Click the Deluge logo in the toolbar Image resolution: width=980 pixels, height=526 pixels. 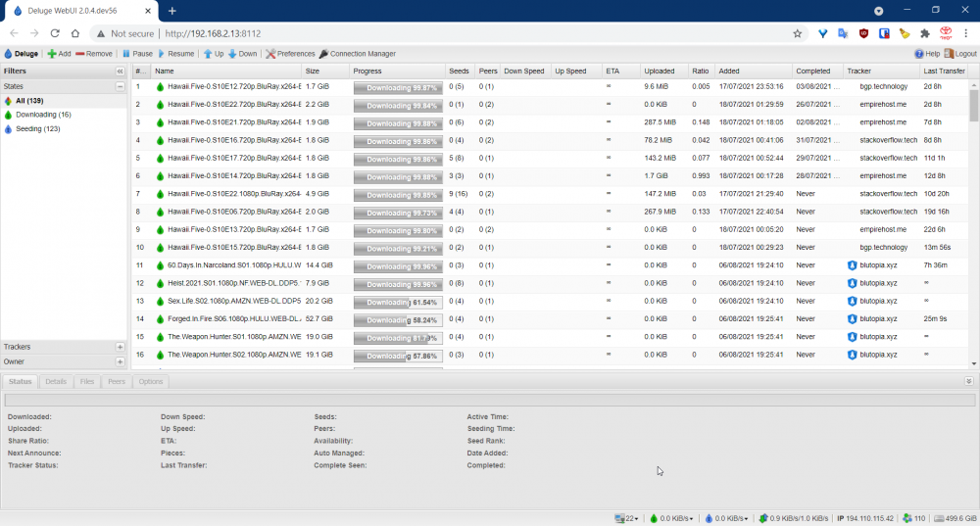click(22, 54)
